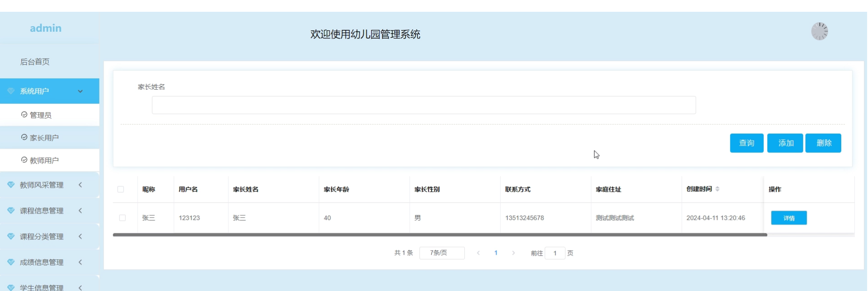Viewport: 868px width, 291px height.
Task: Click the diamond icon beside 教师风采管理
Action: pos(11,185)
